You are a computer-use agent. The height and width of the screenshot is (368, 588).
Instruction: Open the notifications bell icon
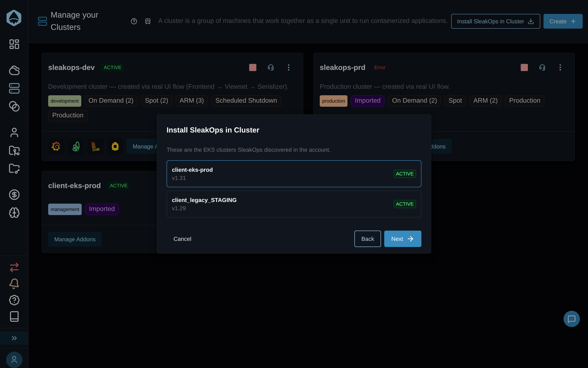click(14, 284)
